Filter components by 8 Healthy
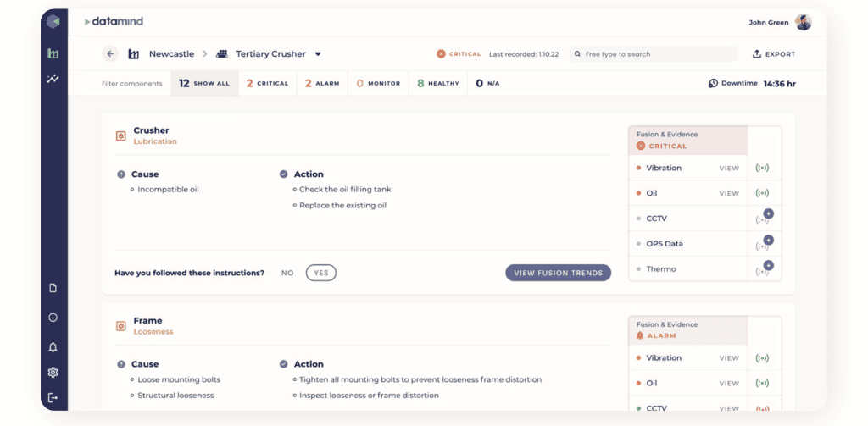Screen dimensions: 868x426 [438, 83]
